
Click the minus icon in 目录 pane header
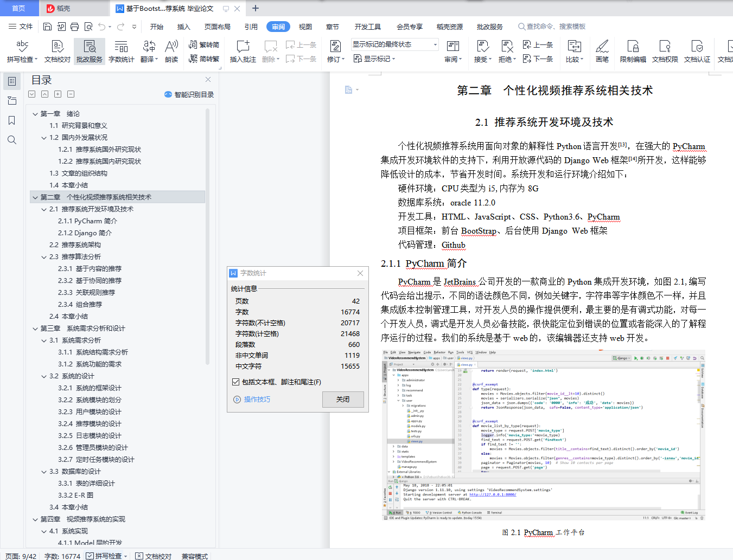click(x=71, y=94)
